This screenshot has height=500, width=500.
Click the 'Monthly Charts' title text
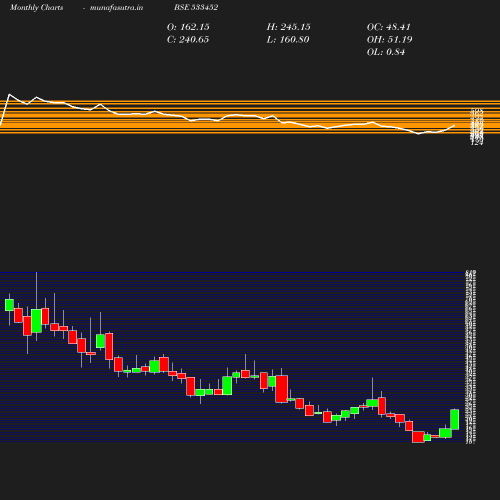[x=36, y=7]
